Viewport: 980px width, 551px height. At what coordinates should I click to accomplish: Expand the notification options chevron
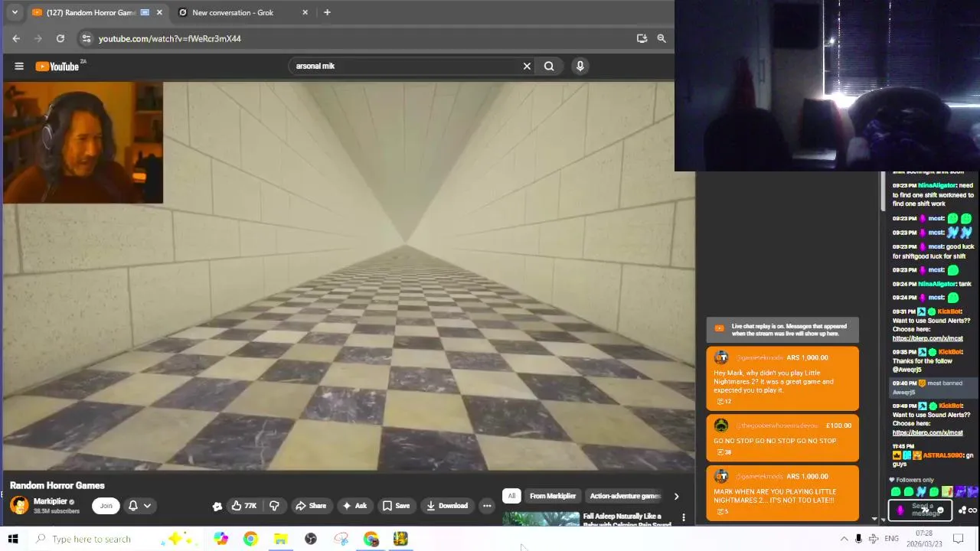147,505
